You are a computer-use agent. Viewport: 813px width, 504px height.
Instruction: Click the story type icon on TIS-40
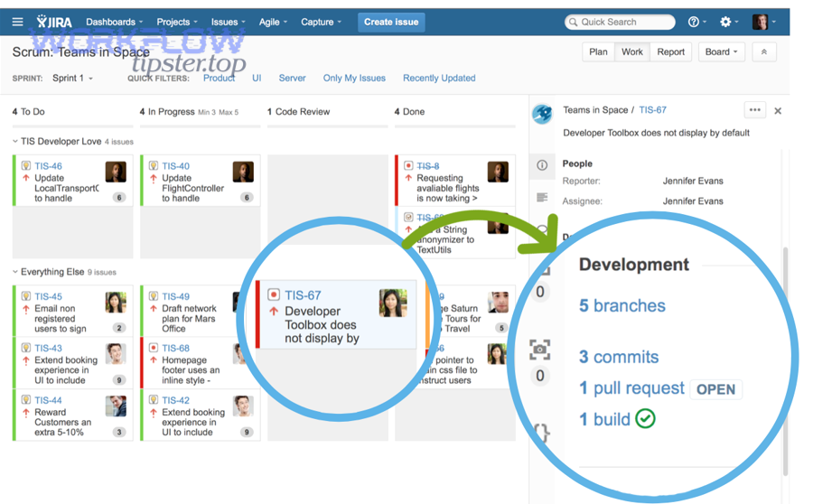point(154,165)
